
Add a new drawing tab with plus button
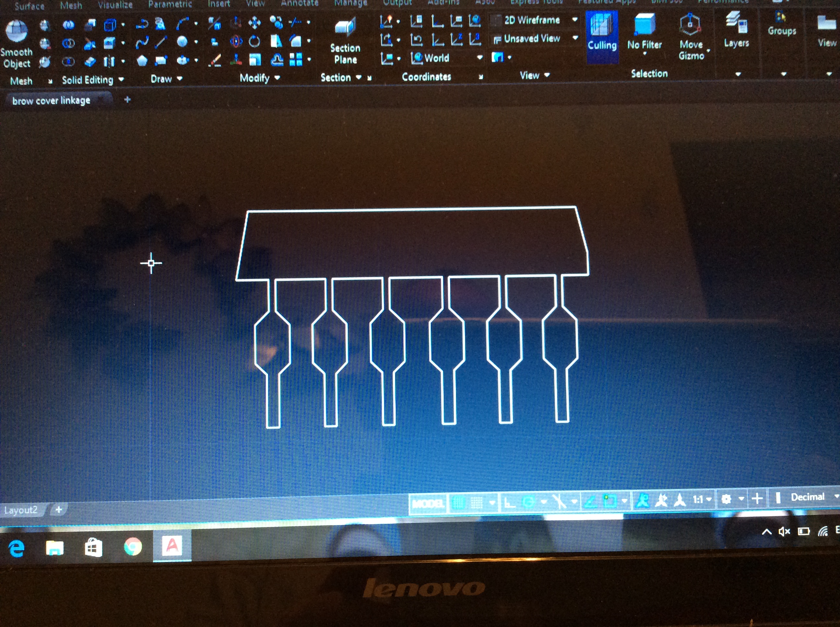pyautogui.click(x=127, y=99)
